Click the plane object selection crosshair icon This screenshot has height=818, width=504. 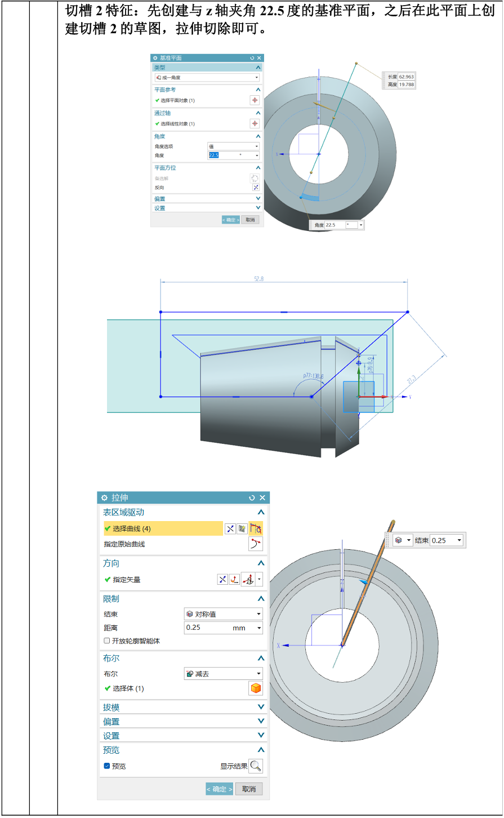tap(255, 100)
